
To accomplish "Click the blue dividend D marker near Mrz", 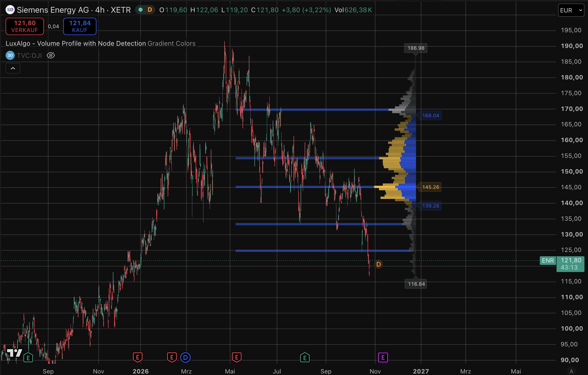I will pyautogui.click(x=185, y=358).
